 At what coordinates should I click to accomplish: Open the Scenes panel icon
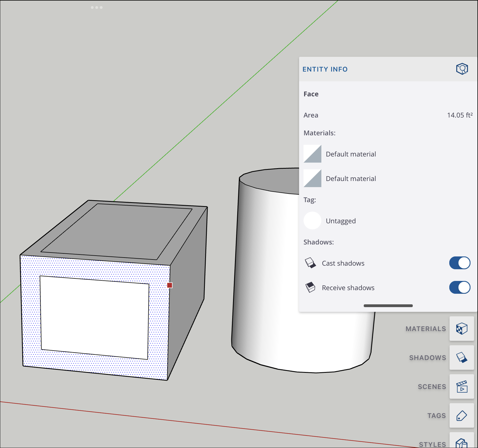(x=462, y=386)
